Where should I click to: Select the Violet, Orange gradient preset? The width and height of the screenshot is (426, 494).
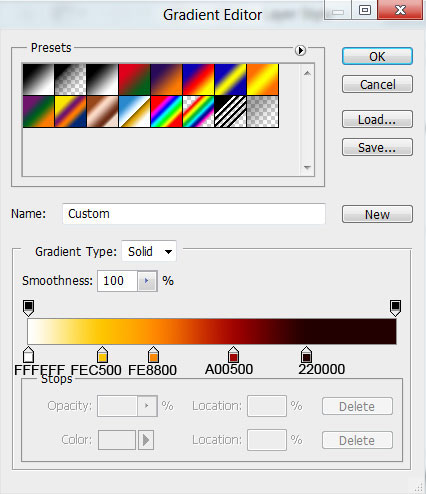(166, 80)
